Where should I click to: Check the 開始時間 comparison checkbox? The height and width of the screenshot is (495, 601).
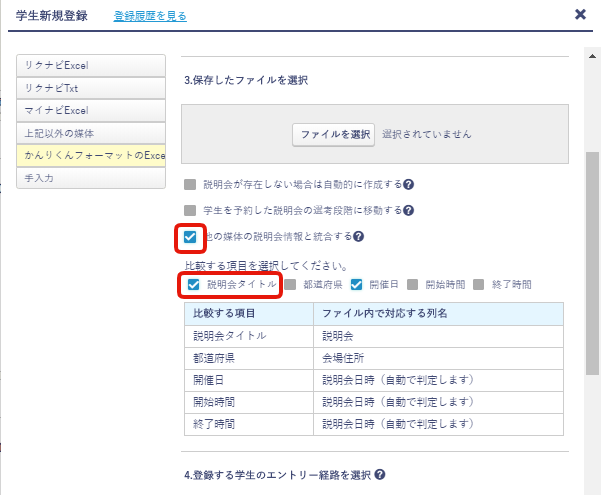click(x=412, y=284)
